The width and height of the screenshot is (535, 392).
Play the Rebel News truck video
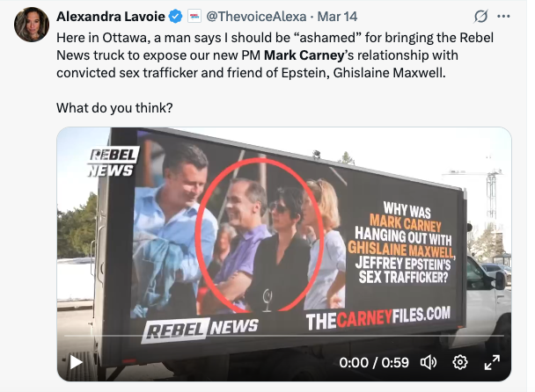pos(76,362)
